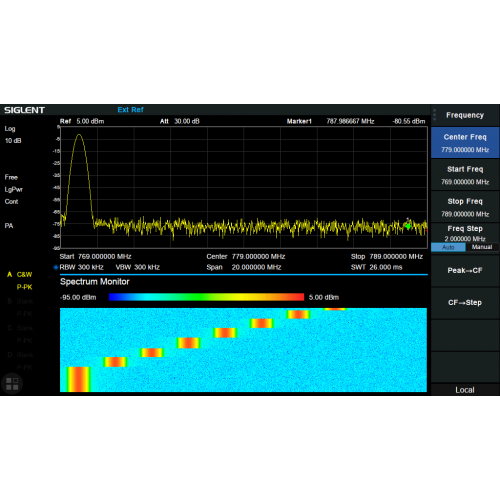Viewport: 500px width, 500px height.
Task: Select the Center Freq softkey
Action: point(465,143)
